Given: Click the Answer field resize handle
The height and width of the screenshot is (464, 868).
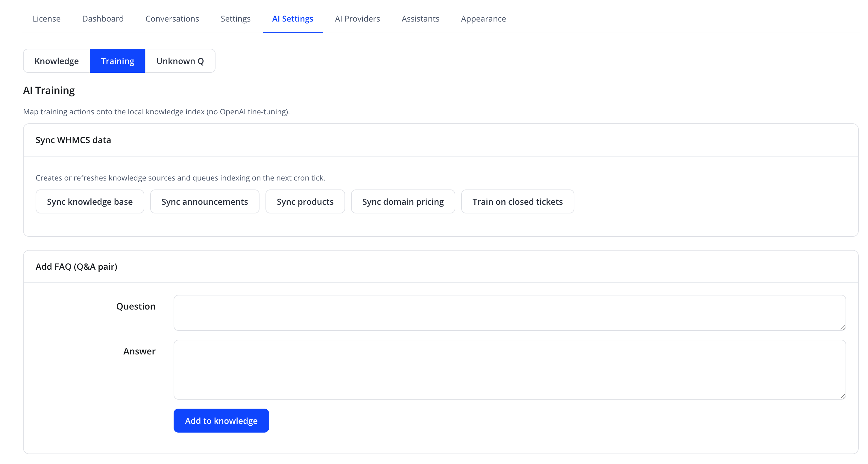Looking at the screenshot, I should (842, 396).
